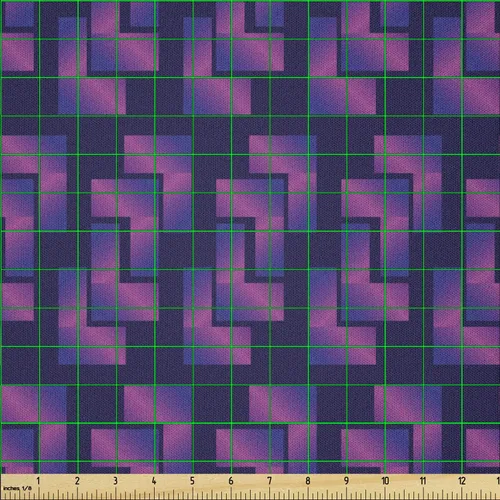This screenshot has height=500, width=500.
Task: Click the number 12 on the ruler
Action: click(462, 481)
